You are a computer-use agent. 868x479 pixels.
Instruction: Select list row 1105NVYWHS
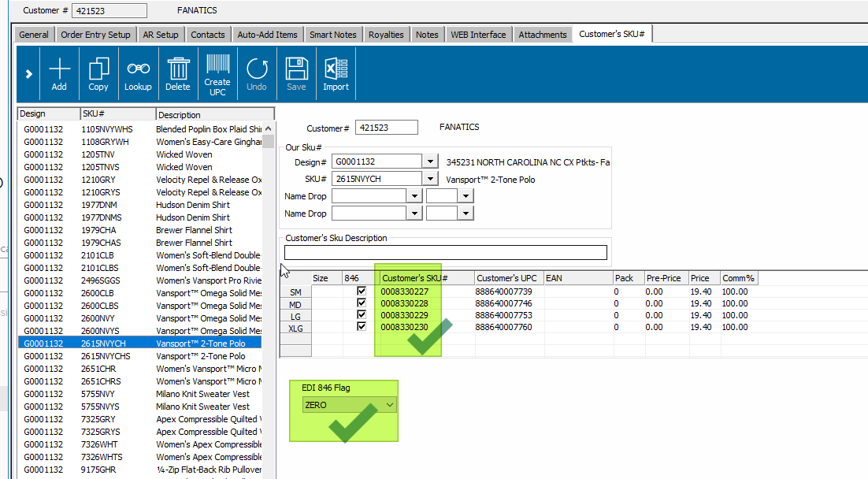140,129
